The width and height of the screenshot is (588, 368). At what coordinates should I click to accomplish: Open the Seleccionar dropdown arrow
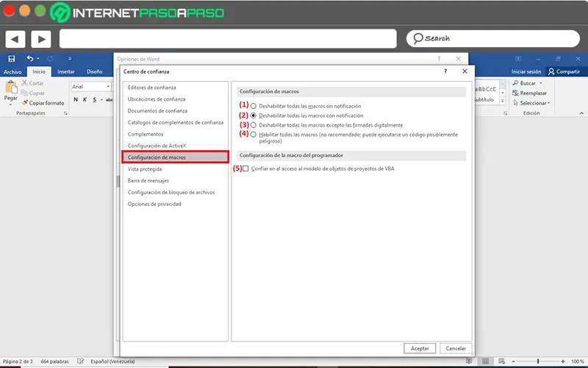click(548, 103)
